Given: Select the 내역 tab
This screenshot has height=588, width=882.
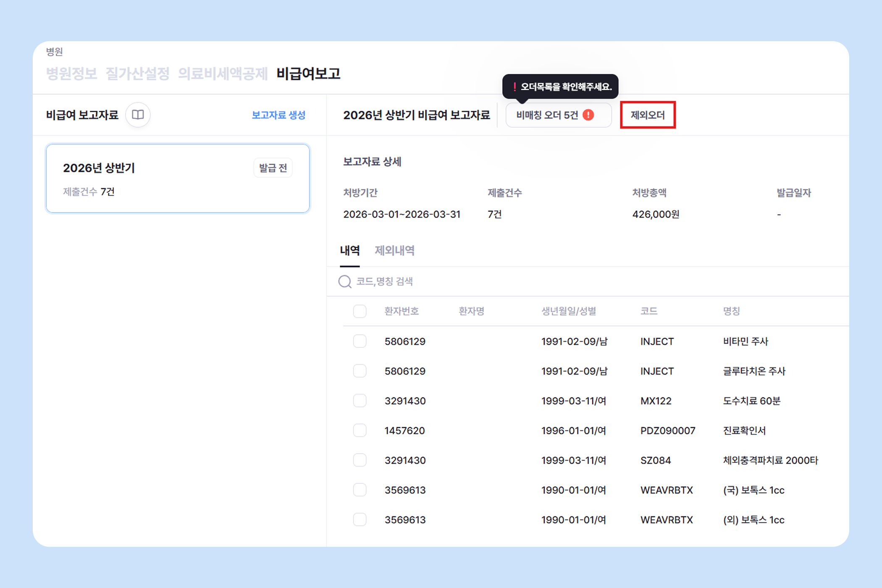Looking at the screenshot, I should [349, 251].
